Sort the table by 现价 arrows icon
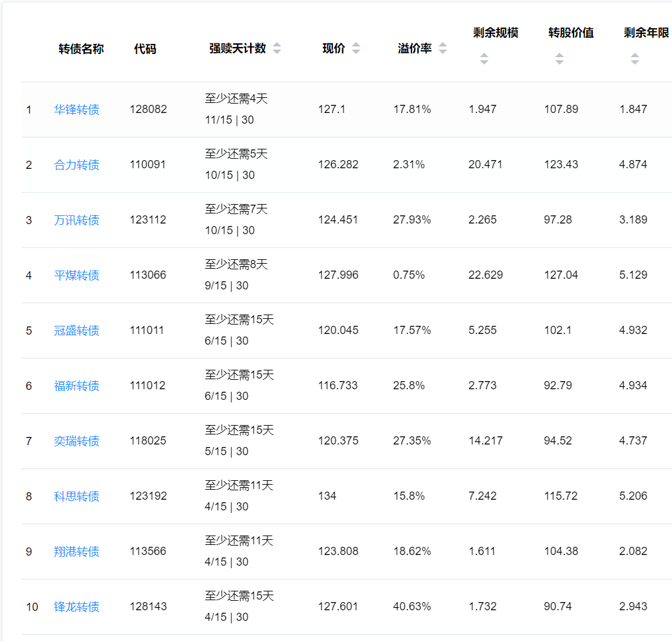 click(x=356, y=48)
